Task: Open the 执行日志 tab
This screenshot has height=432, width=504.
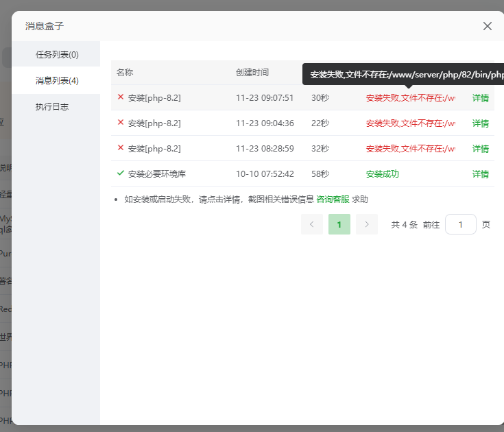Action: pos(52,106)
